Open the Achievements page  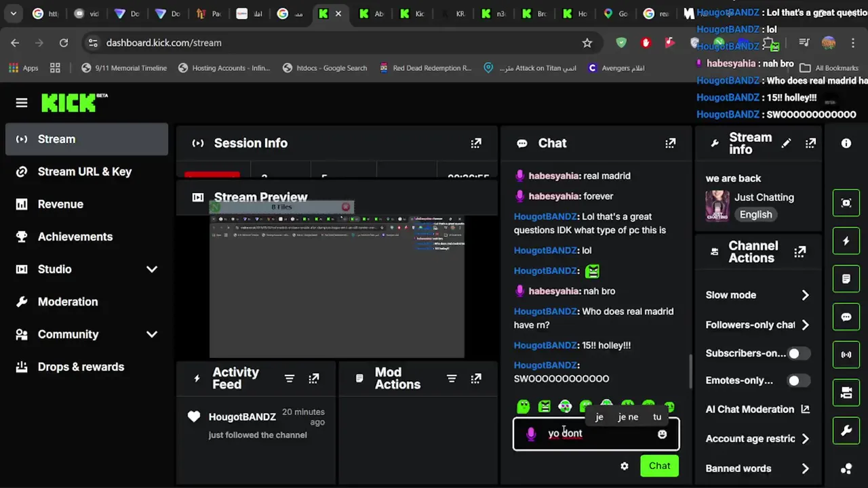click(87, 237)
